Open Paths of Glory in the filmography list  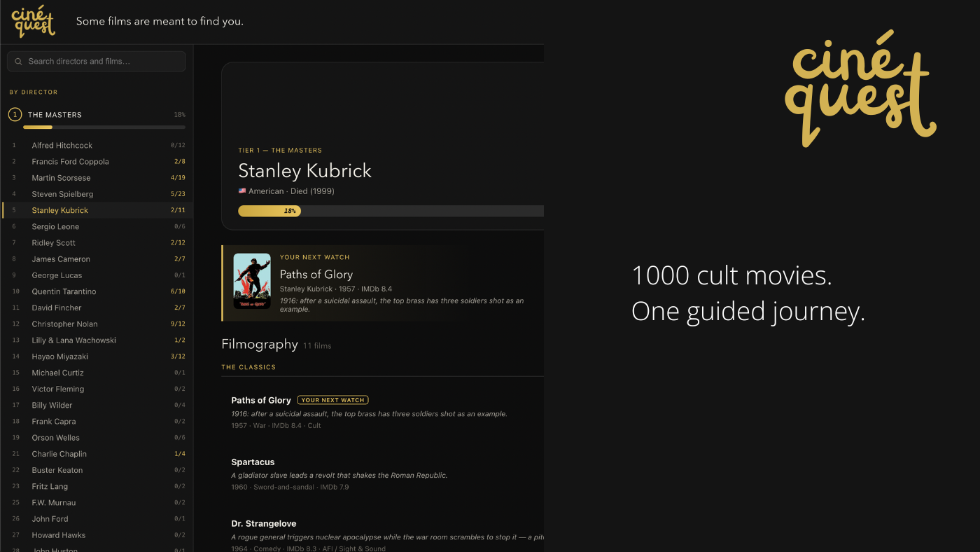click(x=261, y=400)
